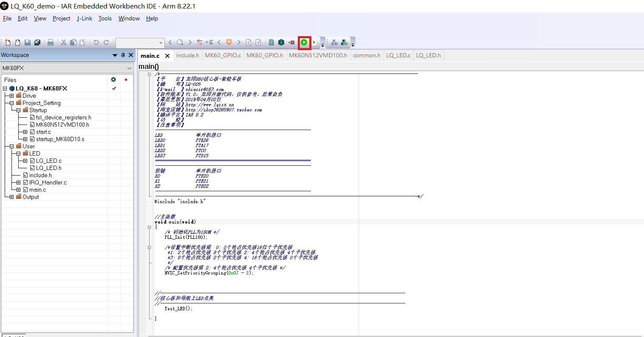Collapse the main function fold marker
This screenshot has width=644, height=337.
pyautogui.click(x=149, y=227)
